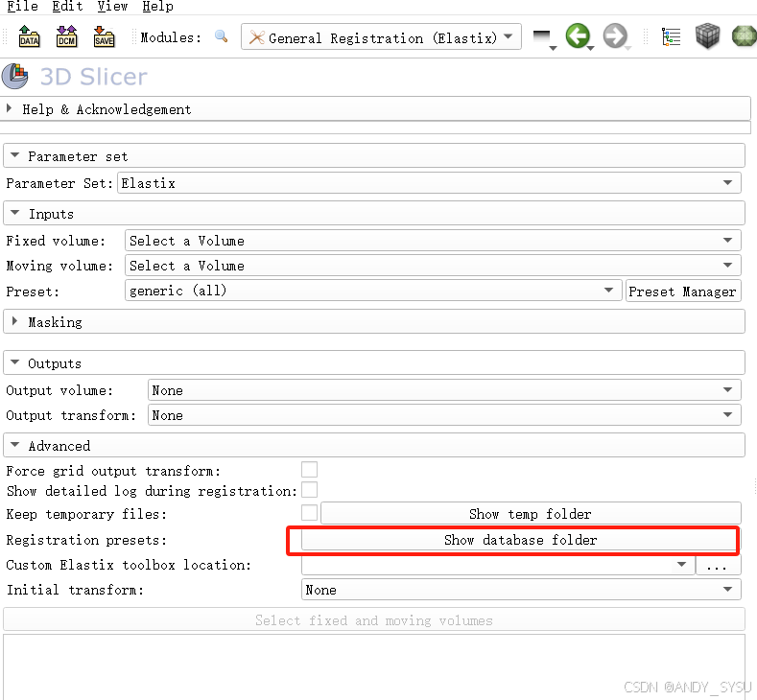Collapse the Parameter set section
Viewport: 757px width, 700px height.
coord(374,156)
